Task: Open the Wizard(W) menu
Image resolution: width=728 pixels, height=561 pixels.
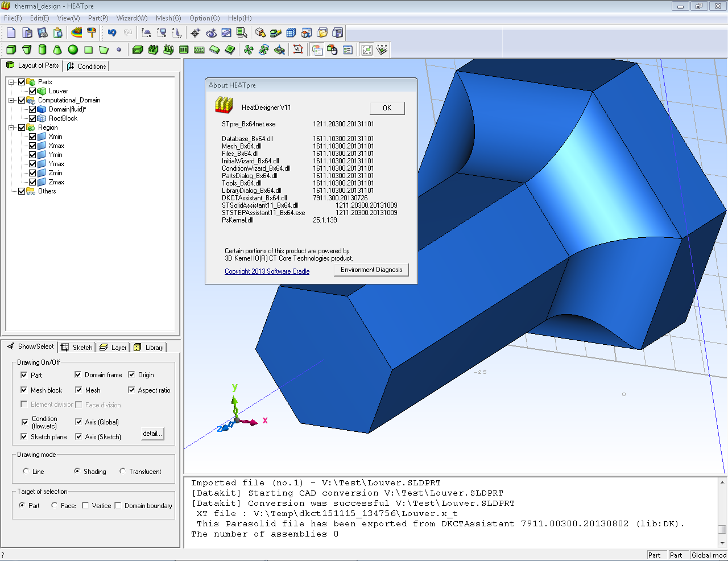Action: (x=132, y=18)
